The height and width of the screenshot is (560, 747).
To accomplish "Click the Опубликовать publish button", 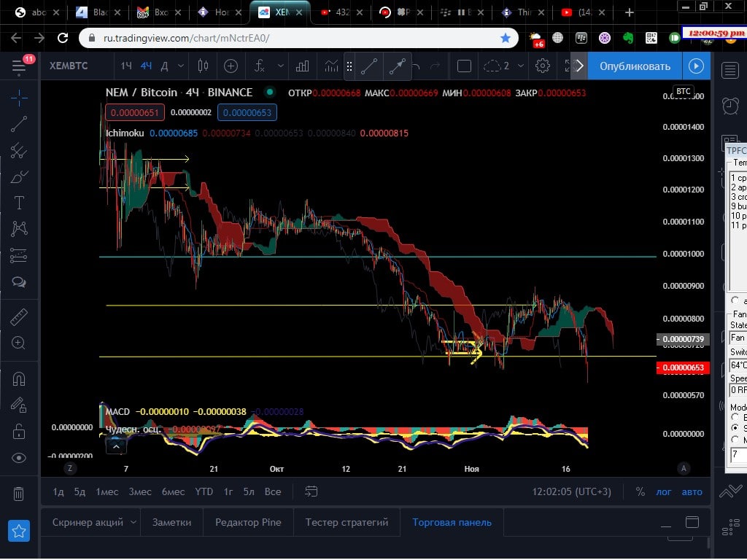I will [x=635, y=66].
